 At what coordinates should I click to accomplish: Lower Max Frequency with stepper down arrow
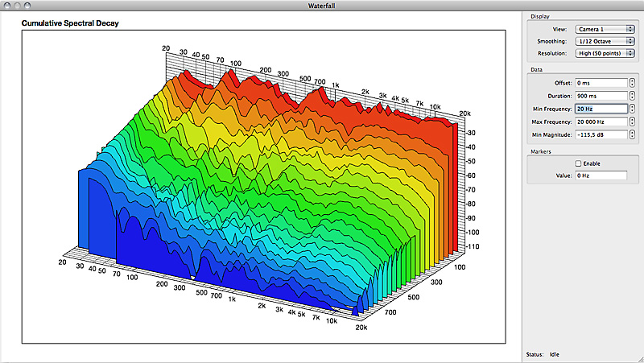pos(633,124)
